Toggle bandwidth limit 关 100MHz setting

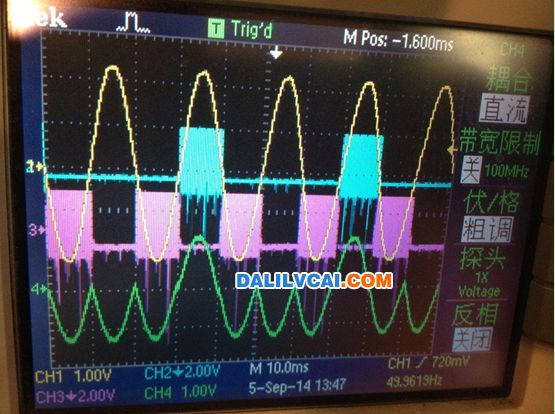pyautogui.click(x=494, y=170)
